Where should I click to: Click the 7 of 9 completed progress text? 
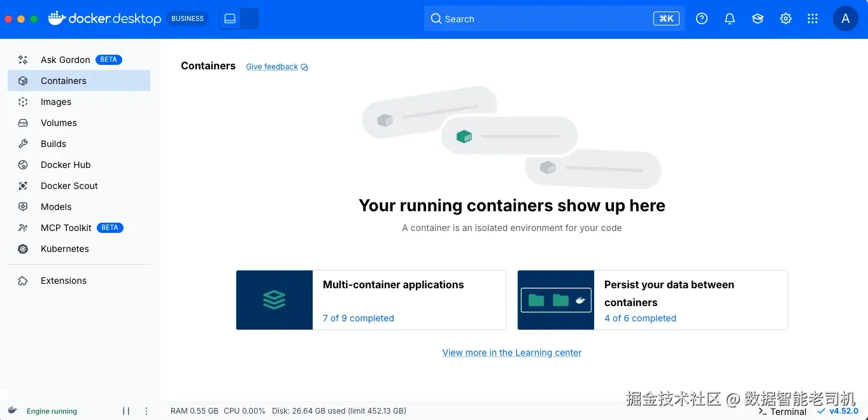(x=359, y=318)
